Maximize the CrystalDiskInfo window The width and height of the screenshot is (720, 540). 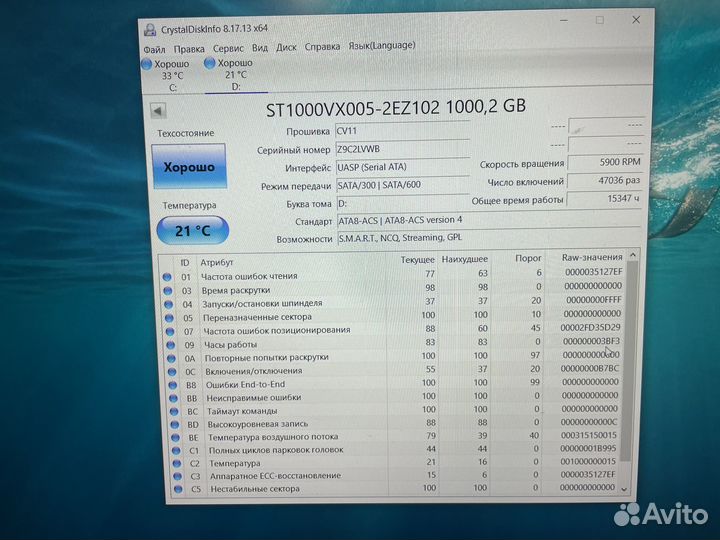[x=600, y=20]
